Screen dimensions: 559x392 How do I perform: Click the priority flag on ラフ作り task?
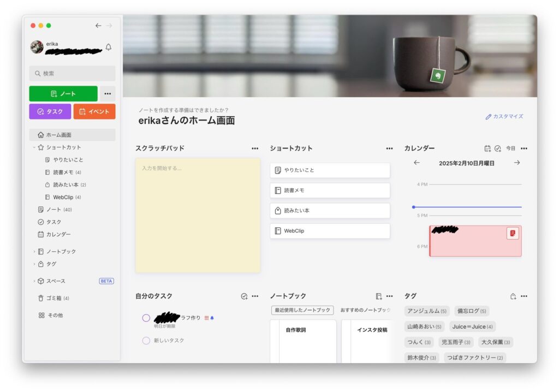[206, 318]
